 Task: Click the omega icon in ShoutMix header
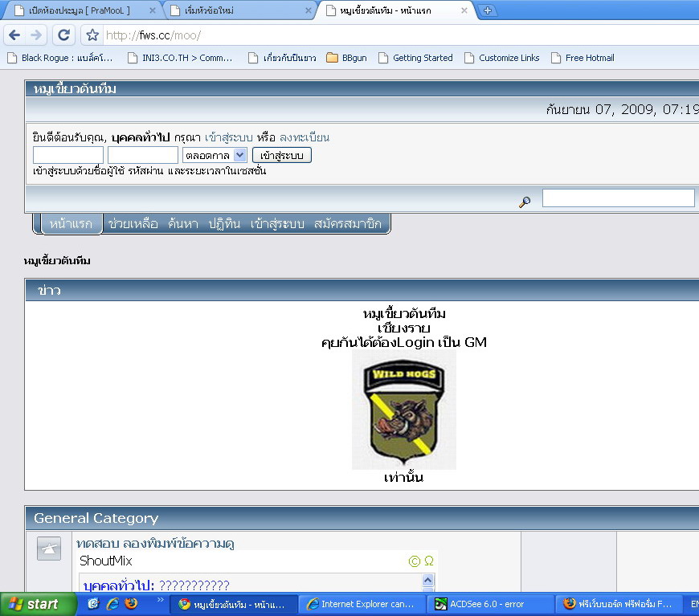pyautogui.click(x=429, y=561)
